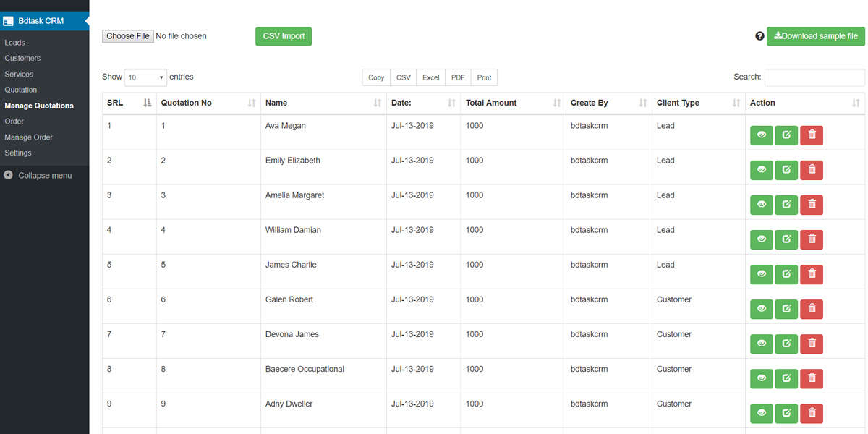View Baecere Occupational's quotation via the eye icon

coord(762,378)
